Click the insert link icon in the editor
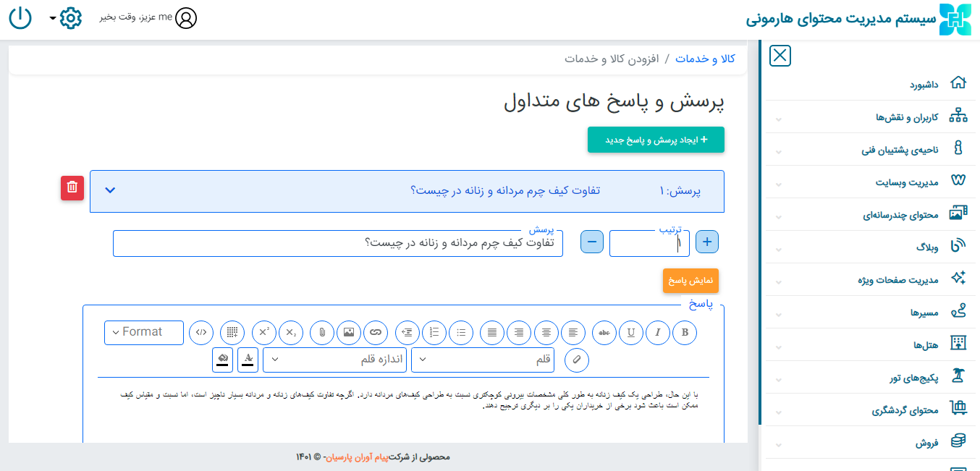The image size is (980, 471). pos(375,332)
